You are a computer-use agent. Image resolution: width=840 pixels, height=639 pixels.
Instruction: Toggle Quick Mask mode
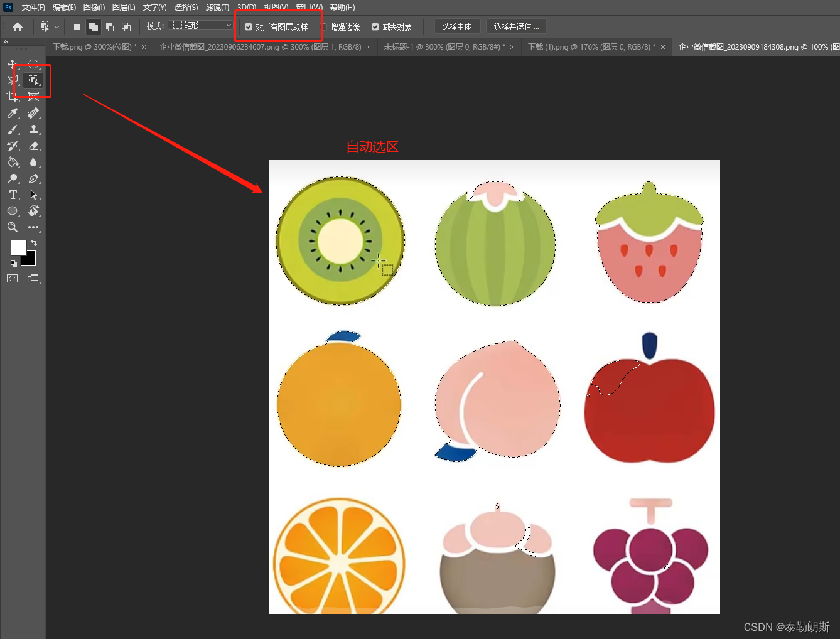12,279
